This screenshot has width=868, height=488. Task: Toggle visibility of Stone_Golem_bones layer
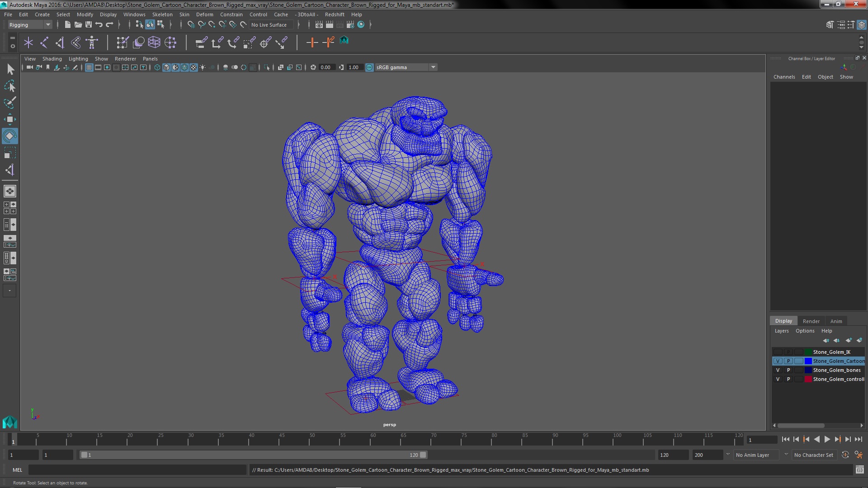pyautogui.click(x=778, y=370)
